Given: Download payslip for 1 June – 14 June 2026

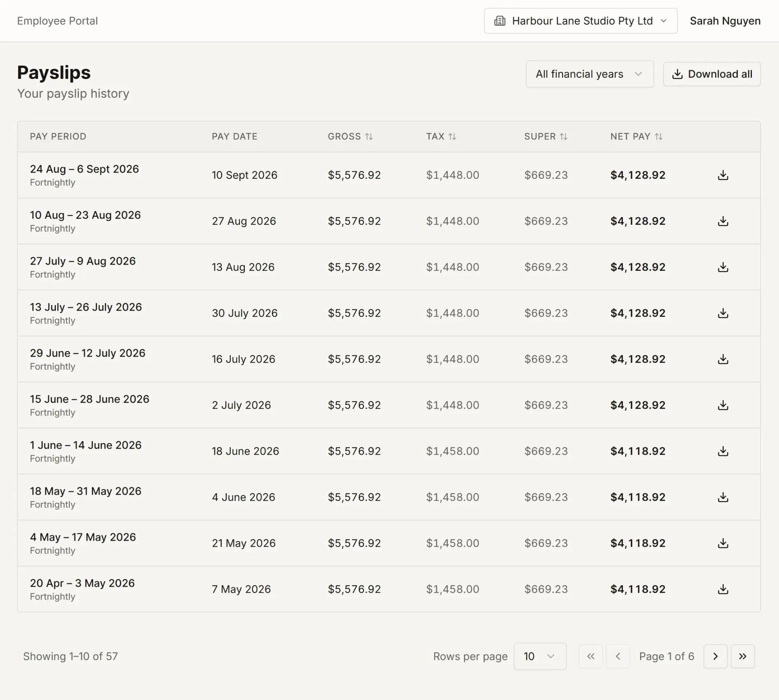Looking at the screenshot, I should (723, 451).
